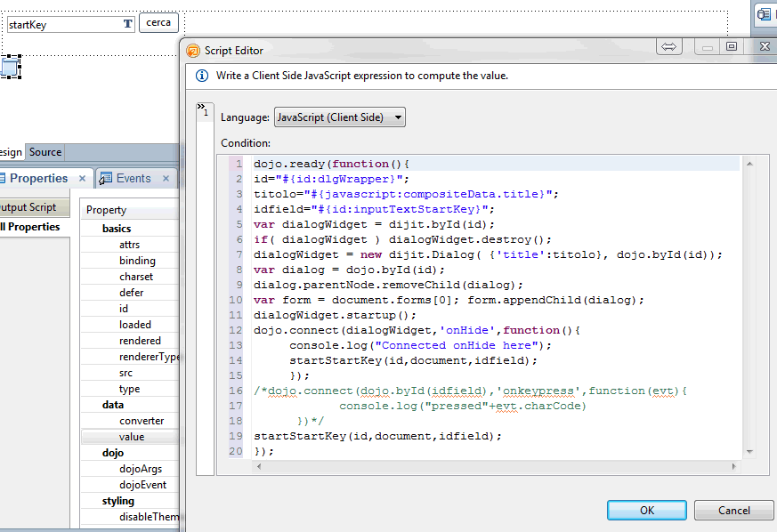Select the src property row
Viewport: 777px width, 532px height.
pos(130,373)
